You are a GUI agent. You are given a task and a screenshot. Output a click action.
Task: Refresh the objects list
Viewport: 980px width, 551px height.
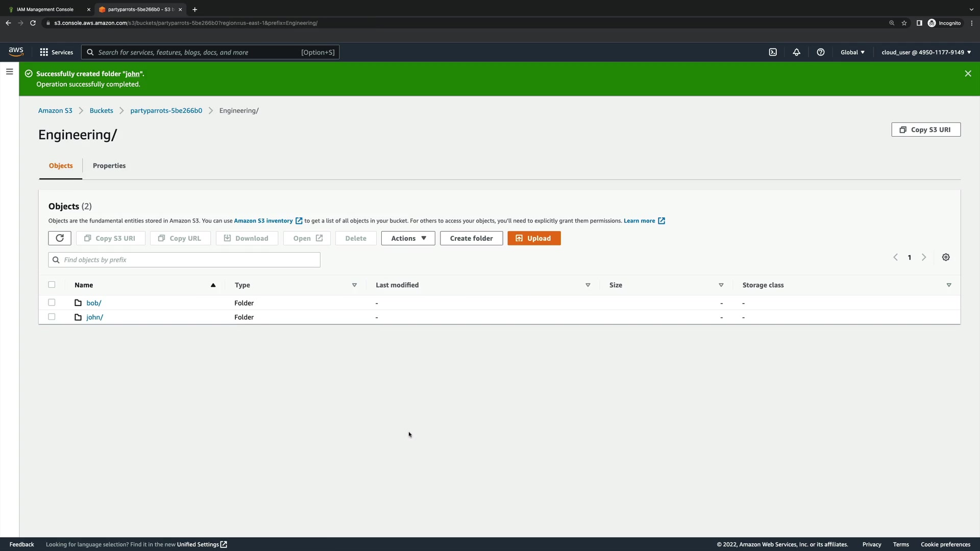(x=60, y=238)
